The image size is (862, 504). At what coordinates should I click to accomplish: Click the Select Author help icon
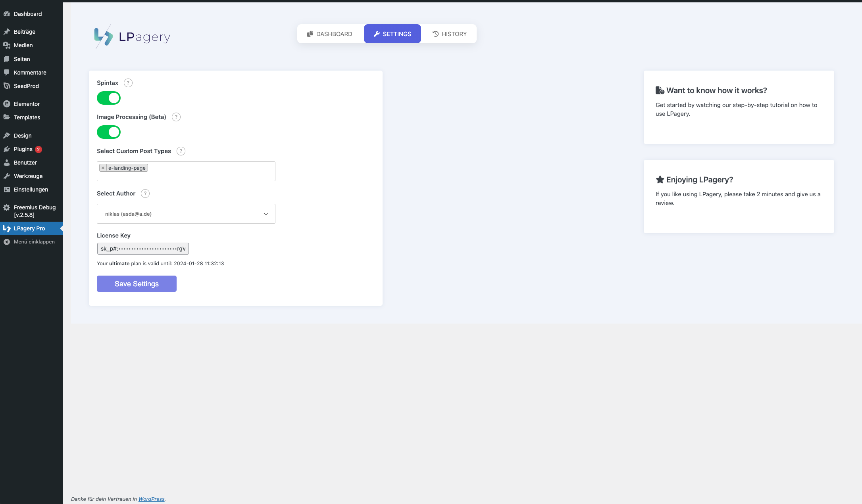point(145,194)
